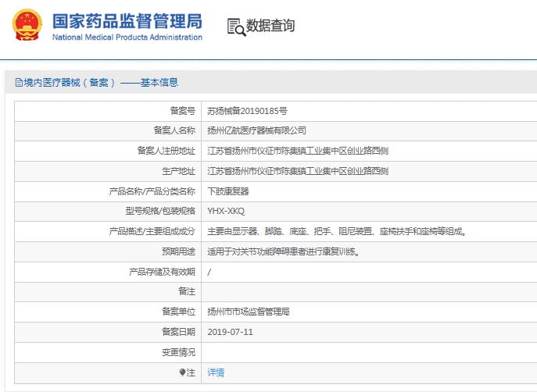Click the 产品存储及有效期 label
537x392 pixels.
tap(162, 272)
